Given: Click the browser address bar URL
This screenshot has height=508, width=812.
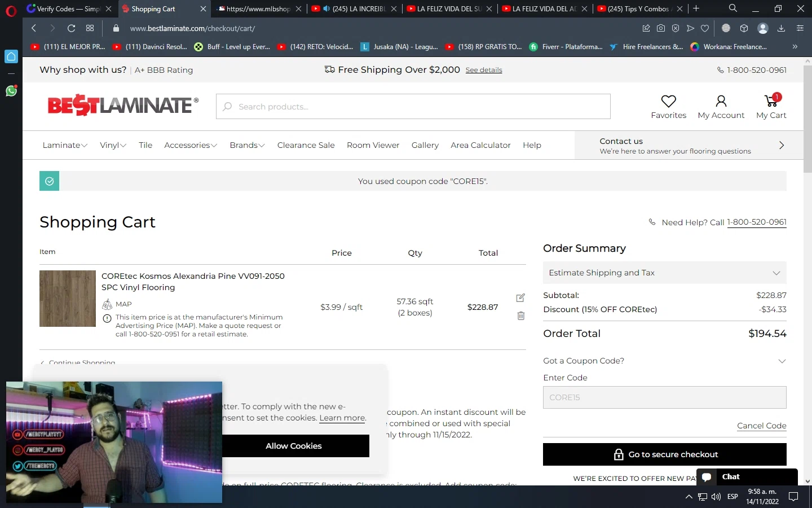Looking at the screenshot, I should tap(192, 28).
